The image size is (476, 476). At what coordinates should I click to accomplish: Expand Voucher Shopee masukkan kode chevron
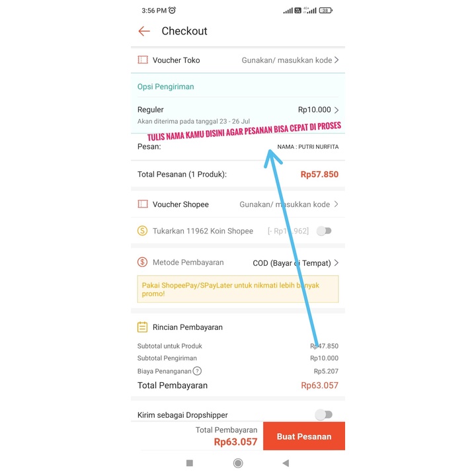[x=337, y=204]
